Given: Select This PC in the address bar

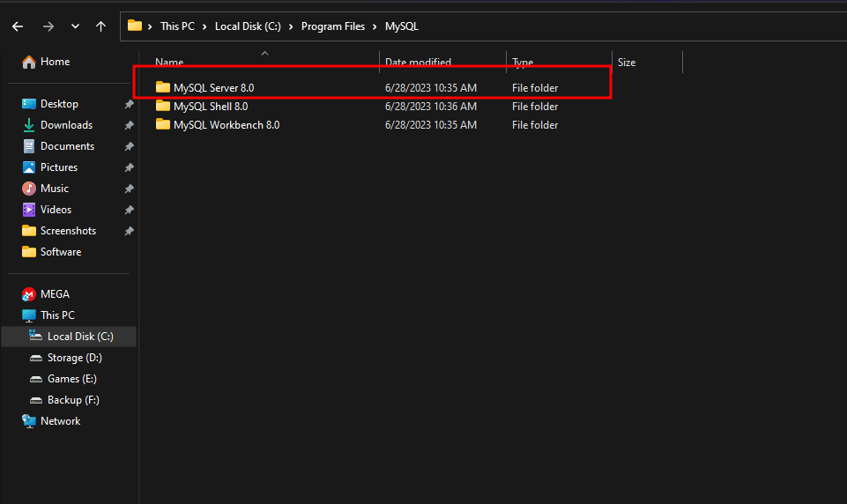Looking at the screenshot, I should pyautogui.click(x=177, y=26).
